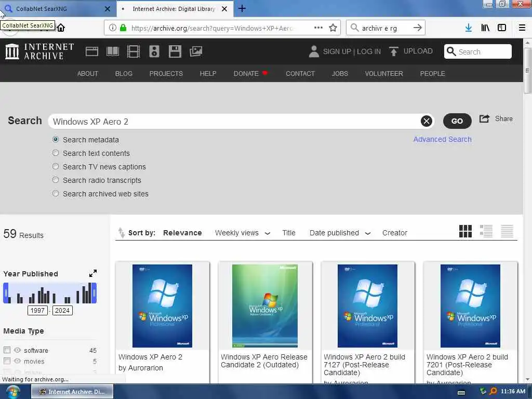Check the software media type checkbox
This screenshot has height=399, width=532.
(x=7, y=350)
